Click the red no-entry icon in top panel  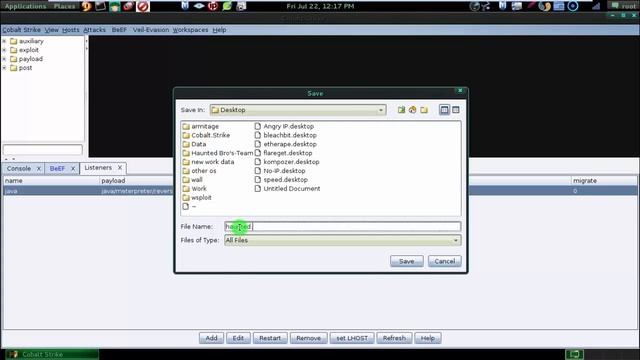(x=143, y=6)
